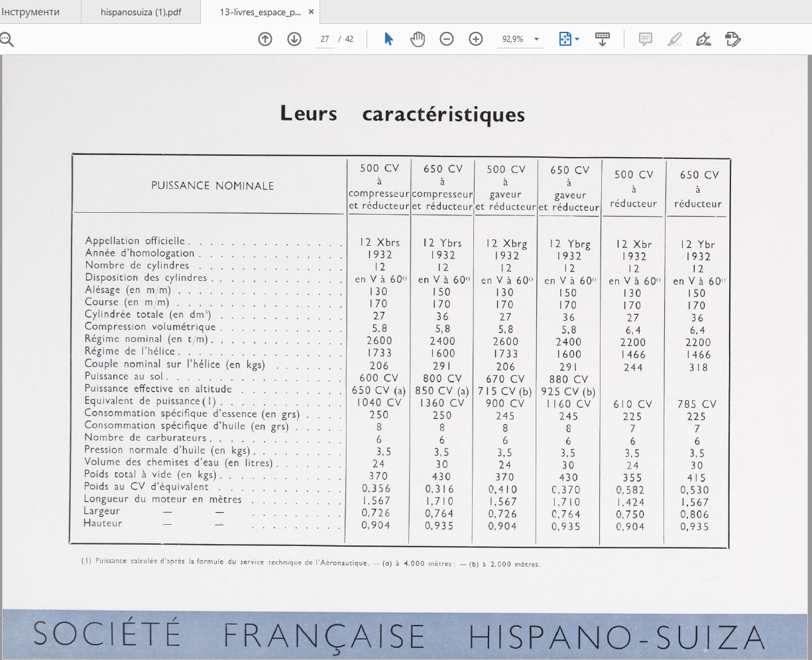812x660 pixels.
Task: Open the search magnifier in the toolbar
Action: click(x=6, y=40)
